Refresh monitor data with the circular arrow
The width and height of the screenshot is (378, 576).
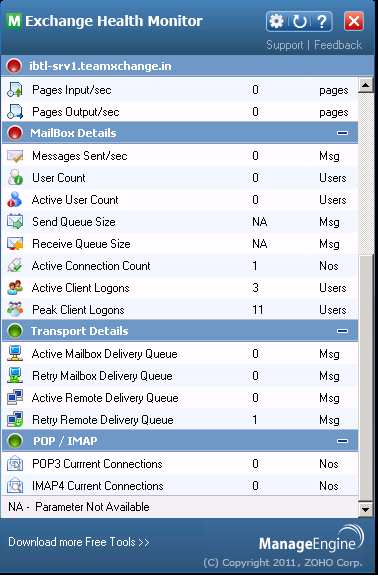tap(300, 21)
